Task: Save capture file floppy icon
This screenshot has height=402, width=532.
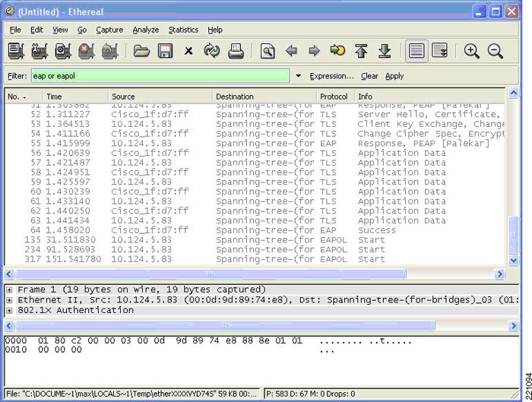Action: (x=165, y=51)
